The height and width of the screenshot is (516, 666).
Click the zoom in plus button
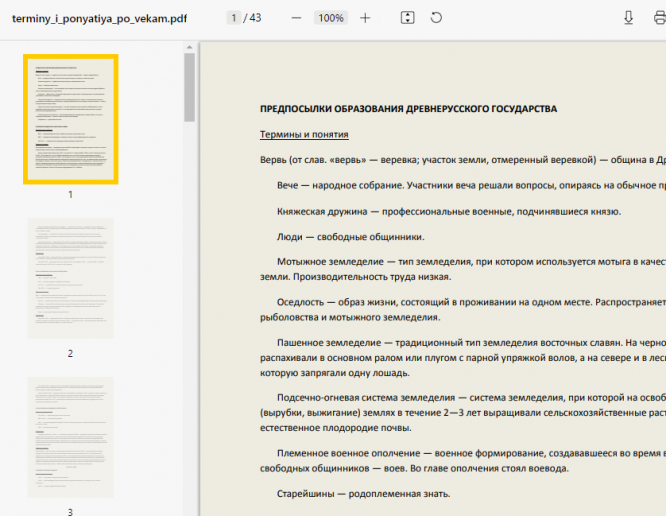[365, 18]
